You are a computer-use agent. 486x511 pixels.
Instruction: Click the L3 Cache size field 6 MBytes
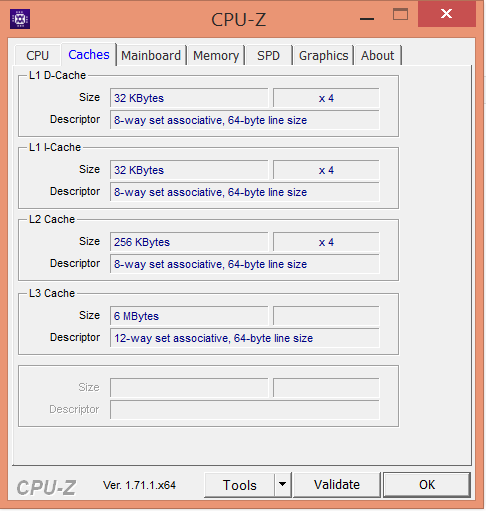[189, 316]
